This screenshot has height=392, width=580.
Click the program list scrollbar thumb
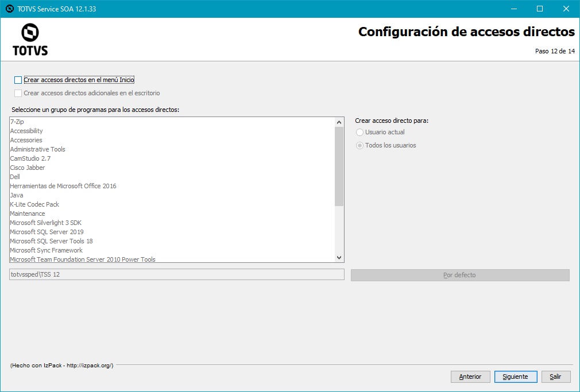[x=339, y=166]
